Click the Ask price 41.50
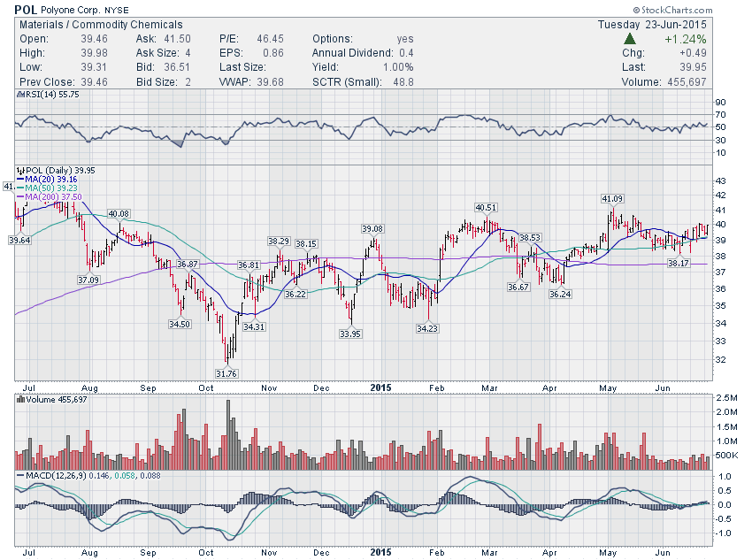 (x=177, y=39)
